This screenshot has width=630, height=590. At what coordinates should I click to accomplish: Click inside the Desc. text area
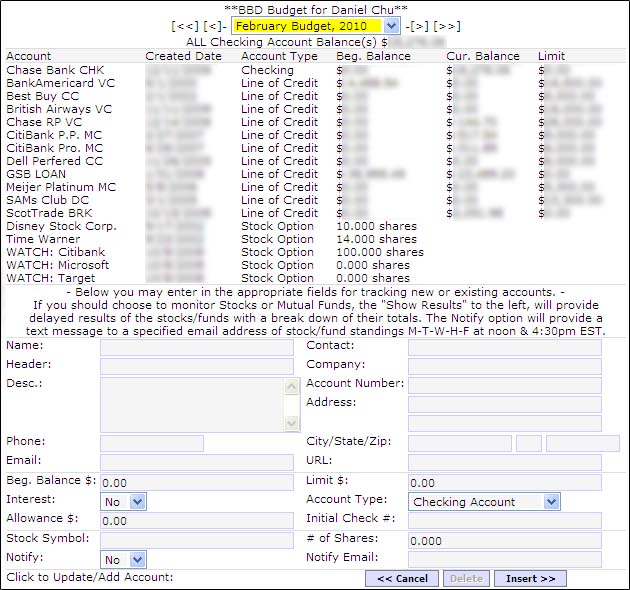click(192, 404)
